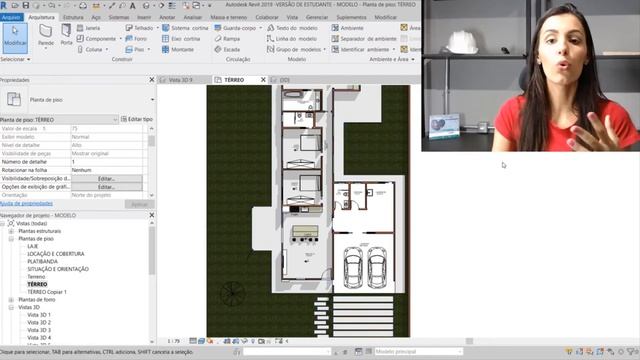Click Identificar ambiente tag tool
640x360 pixels.
[360, 49]
